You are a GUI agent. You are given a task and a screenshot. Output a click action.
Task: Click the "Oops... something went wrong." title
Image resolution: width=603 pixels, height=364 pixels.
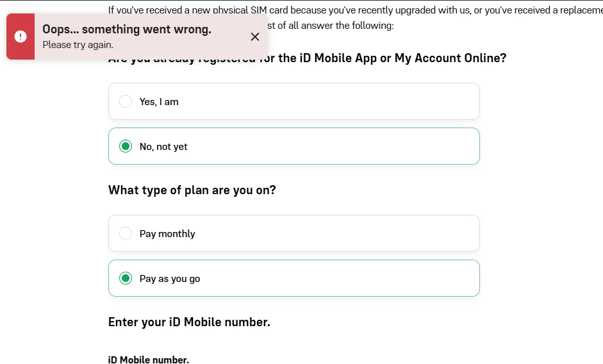click(126, 29)
